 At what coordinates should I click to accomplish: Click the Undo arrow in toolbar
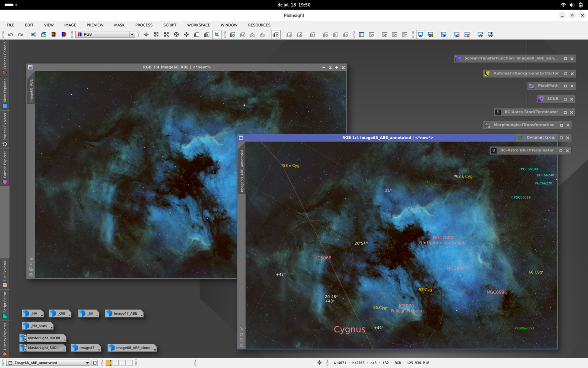pyautogui.click(x=10, y=34)
